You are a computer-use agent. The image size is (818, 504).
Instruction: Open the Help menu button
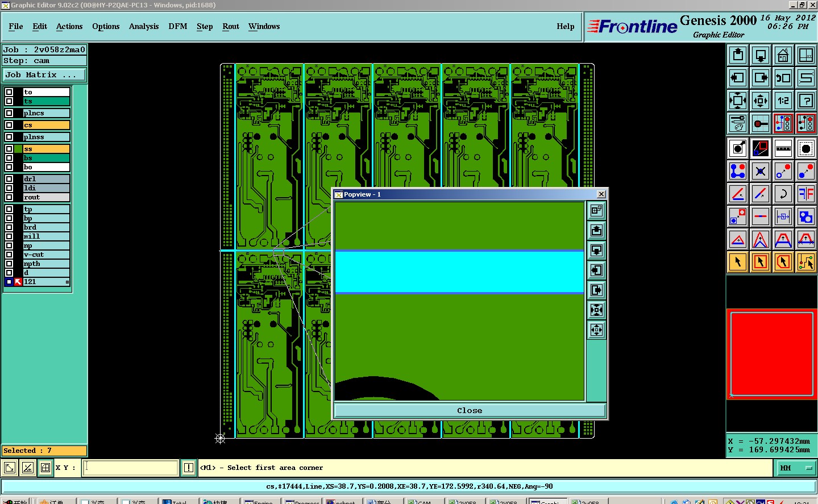(x=566, y=26)
